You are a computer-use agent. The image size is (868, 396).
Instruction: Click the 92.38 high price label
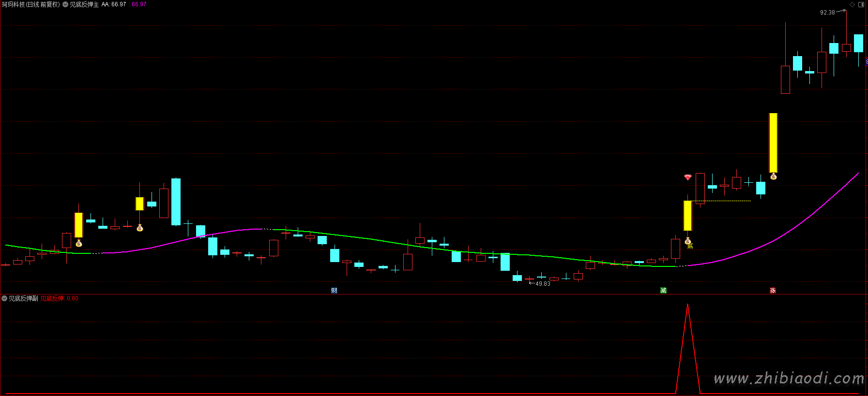click(827, 13)
